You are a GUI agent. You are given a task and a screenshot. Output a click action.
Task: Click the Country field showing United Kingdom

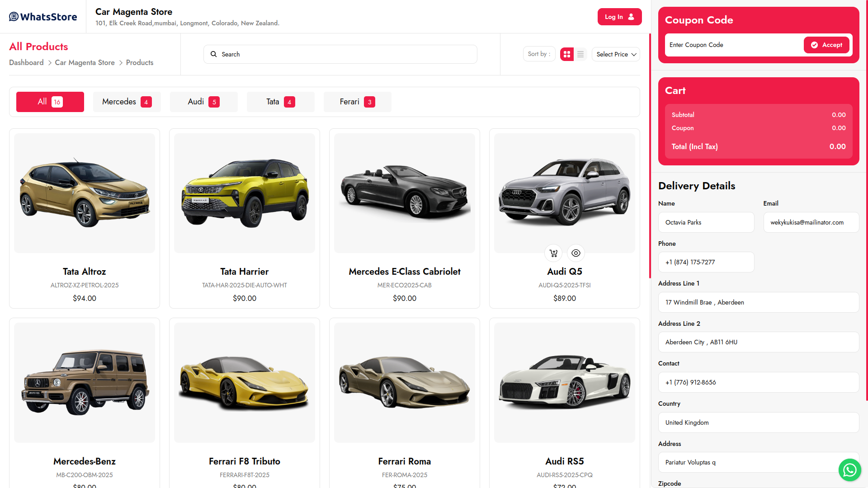pos(758,422)
